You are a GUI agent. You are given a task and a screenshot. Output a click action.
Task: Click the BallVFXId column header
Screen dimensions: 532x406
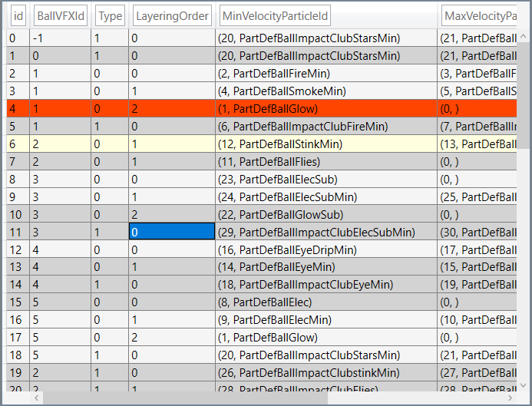(x=61, y=15)
